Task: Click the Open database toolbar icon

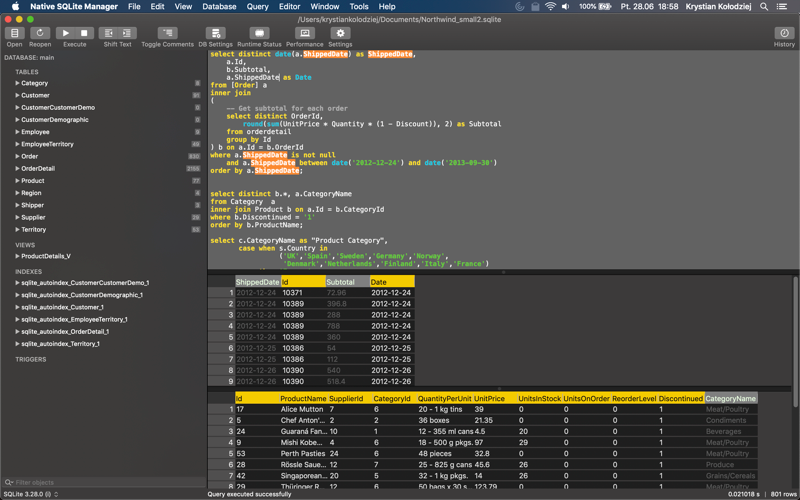Action: click(x=14, y=33)
